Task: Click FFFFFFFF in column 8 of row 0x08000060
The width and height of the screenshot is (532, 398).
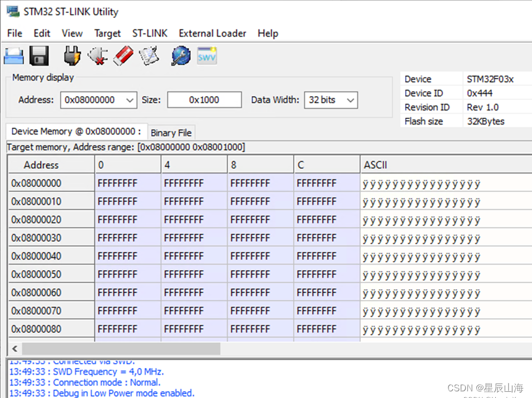Action: tap(260, 292)
